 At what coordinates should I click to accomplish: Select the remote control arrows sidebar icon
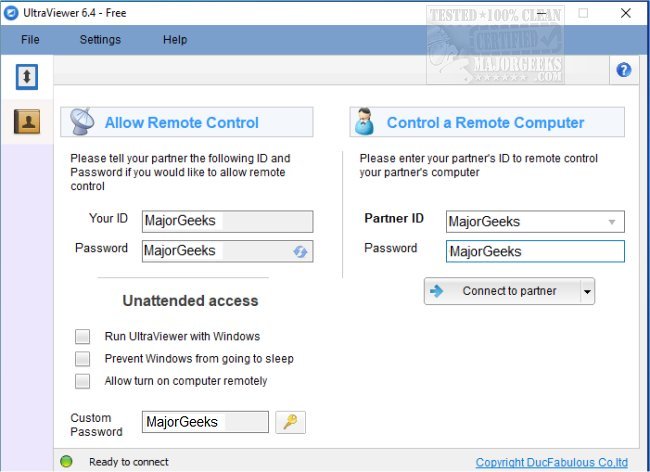point(26,77)
